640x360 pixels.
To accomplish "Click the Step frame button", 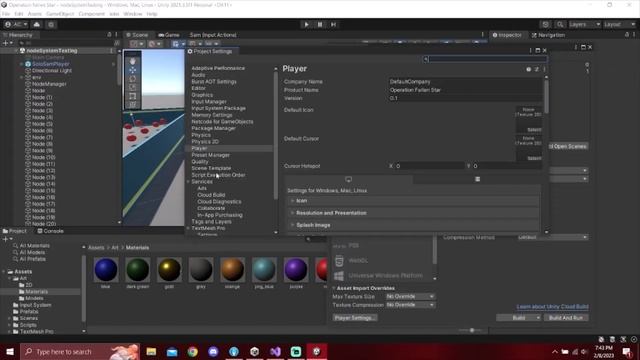I will click(x=333, y=24).
